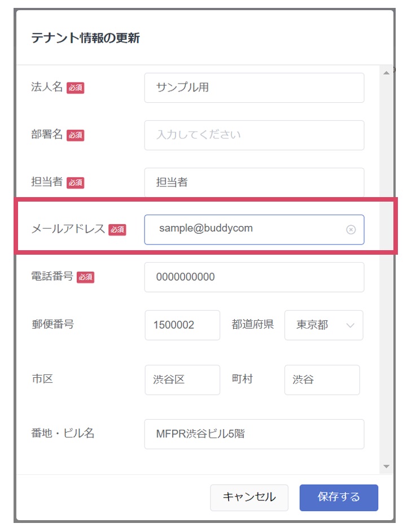Click the 番地・ビル名 address field

pos(254,434)
